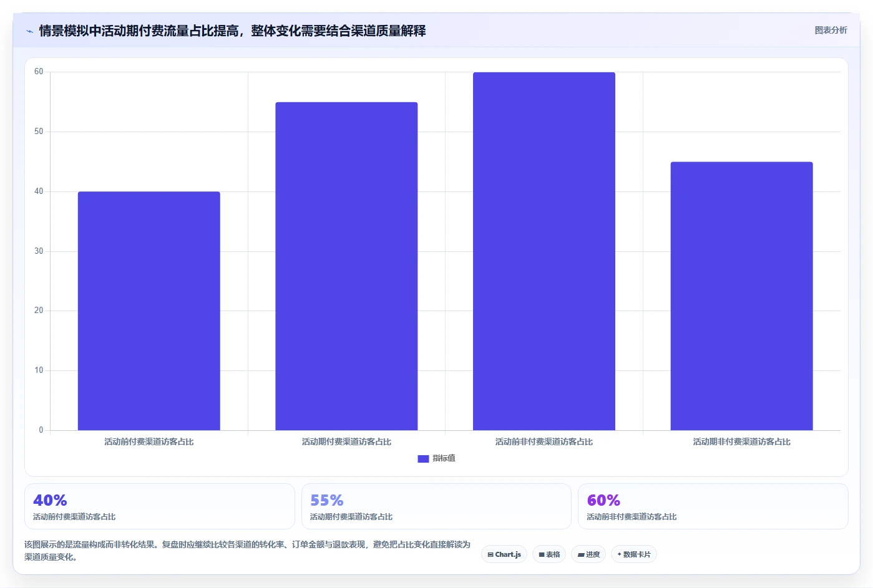Click the 活动前非付费渠道访客占比 bar
The image size is (873, 588).
pos(544,251)
